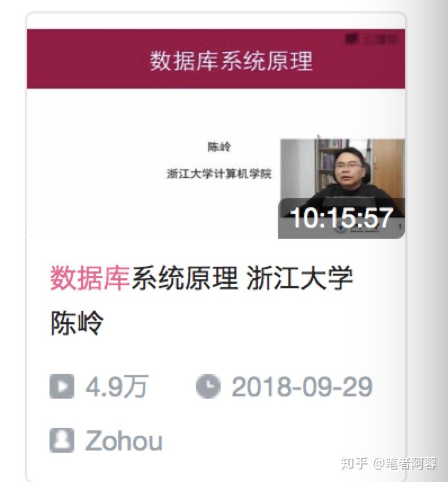Click the play count icon
Viewport: 448px width, 482px height.
pyautogui.click(x=62, y=386)
